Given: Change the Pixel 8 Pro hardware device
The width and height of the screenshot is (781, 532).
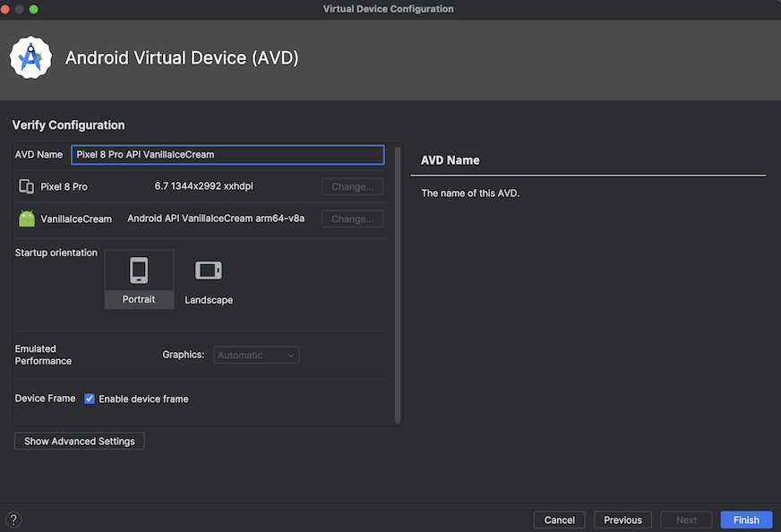Looking at the screenshot, I should click(x=352, y=186).
